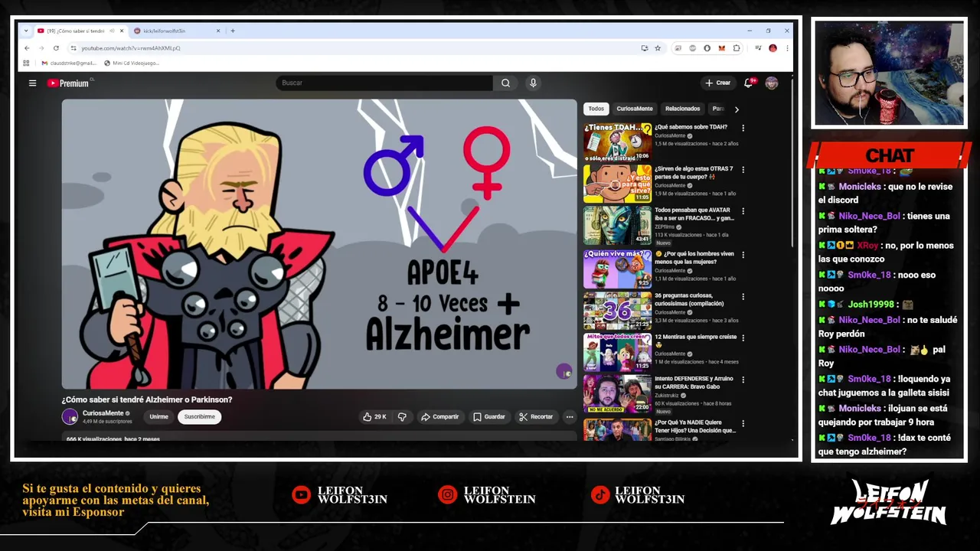Image resolution: width=980 pixels, height=551 pixels.
Task: Go back with browser back arrow
Action: 27,48
